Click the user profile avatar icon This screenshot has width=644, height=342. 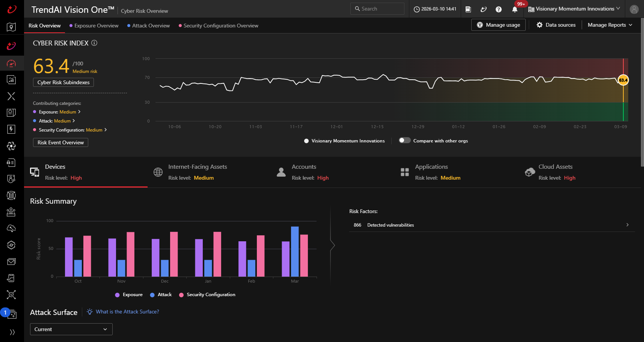pos(634,9)
